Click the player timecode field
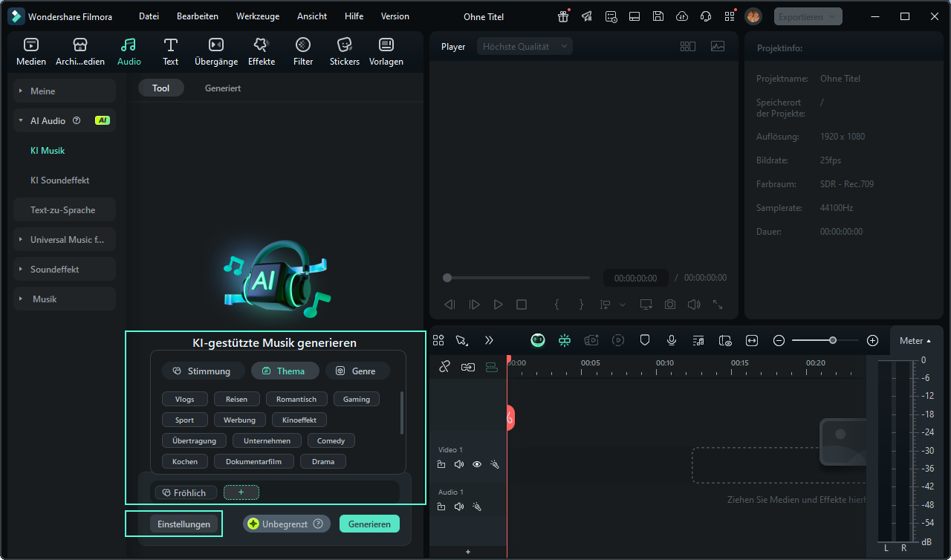 (635, 278)
